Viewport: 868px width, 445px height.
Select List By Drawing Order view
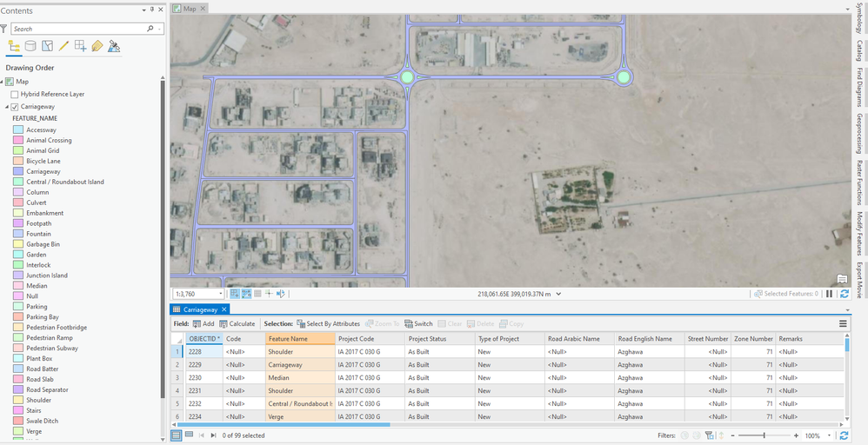14,46
